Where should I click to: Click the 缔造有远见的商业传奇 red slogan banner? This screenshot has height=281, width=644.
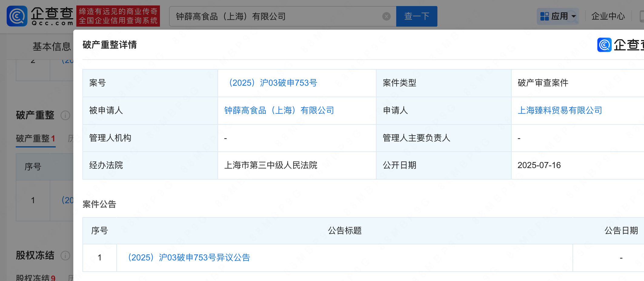tap(118, 16)
